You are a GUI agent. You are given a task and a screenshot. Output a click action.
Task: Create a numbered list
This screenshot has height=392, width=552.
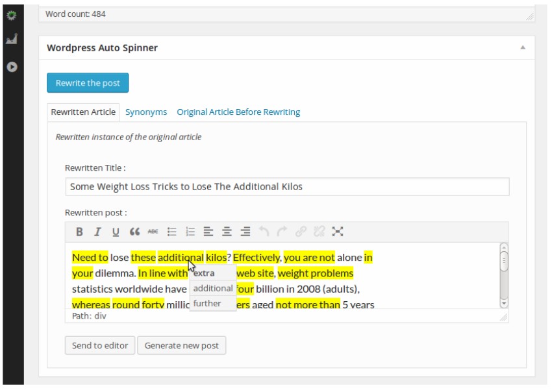(190, 232)
